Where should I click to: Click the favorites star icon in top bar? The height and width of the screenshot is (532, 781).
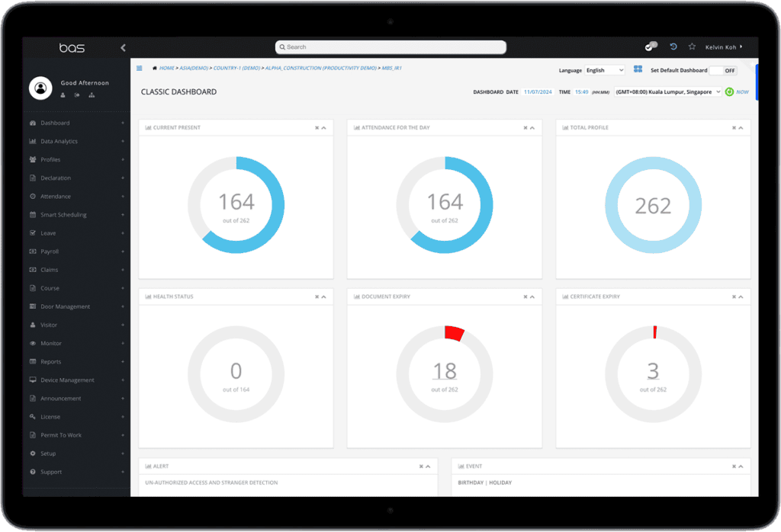coord(692,46)
